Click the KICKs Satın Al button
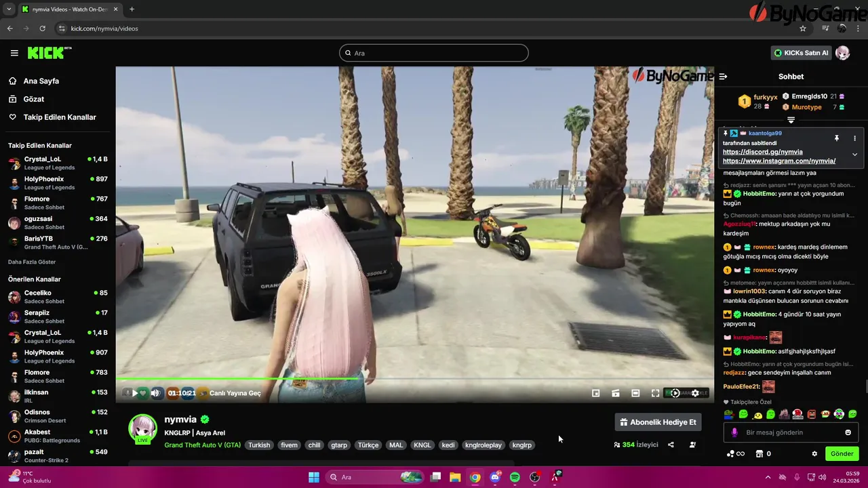 (802, 53)
